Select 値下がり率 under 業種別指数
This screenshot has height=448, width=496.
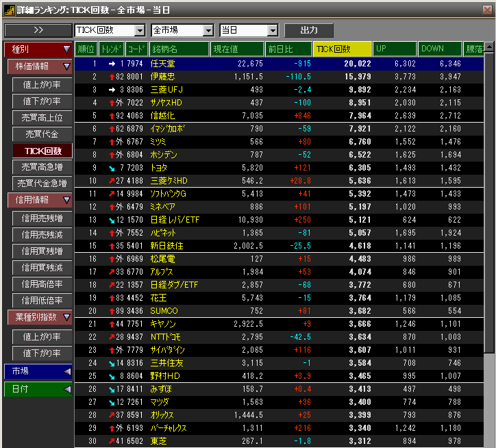[42, 353]
